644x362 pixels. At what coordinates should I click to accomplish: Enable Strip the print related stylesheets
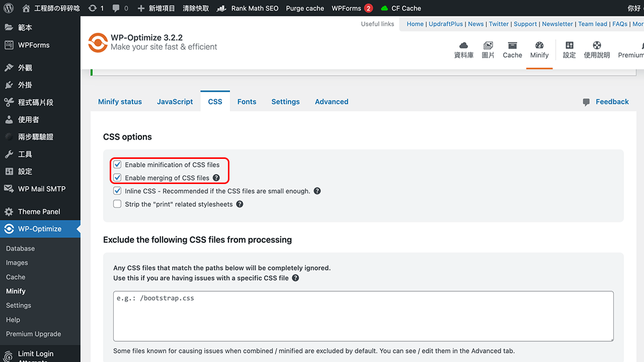pyautogui.click(x=117, y=204)
